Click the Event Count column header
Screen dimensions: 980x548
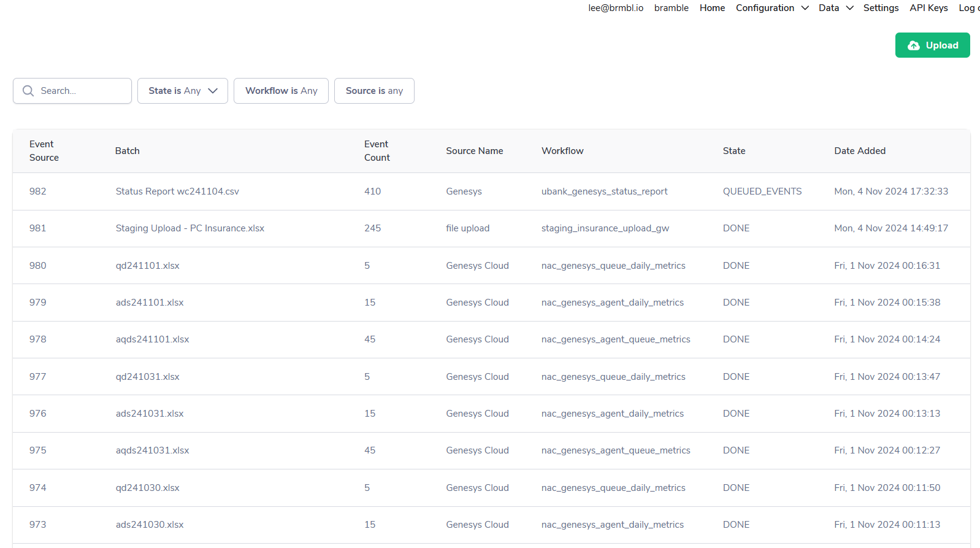[377, 151]
